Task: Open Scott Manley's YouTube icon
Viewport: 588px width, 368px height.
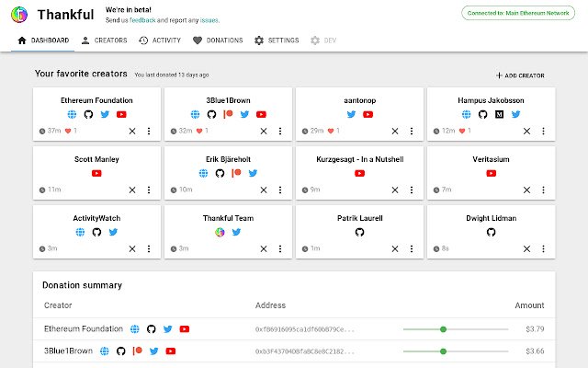Action: coord(96,173)
